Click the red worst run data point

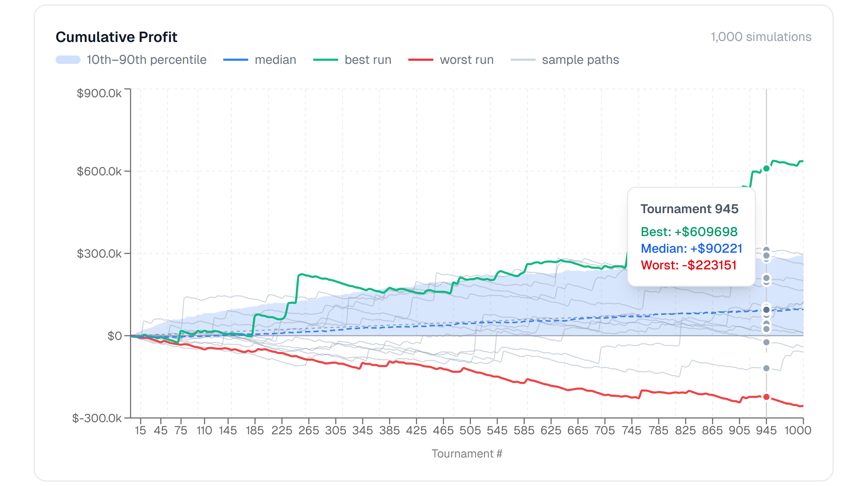coord(766,397)
